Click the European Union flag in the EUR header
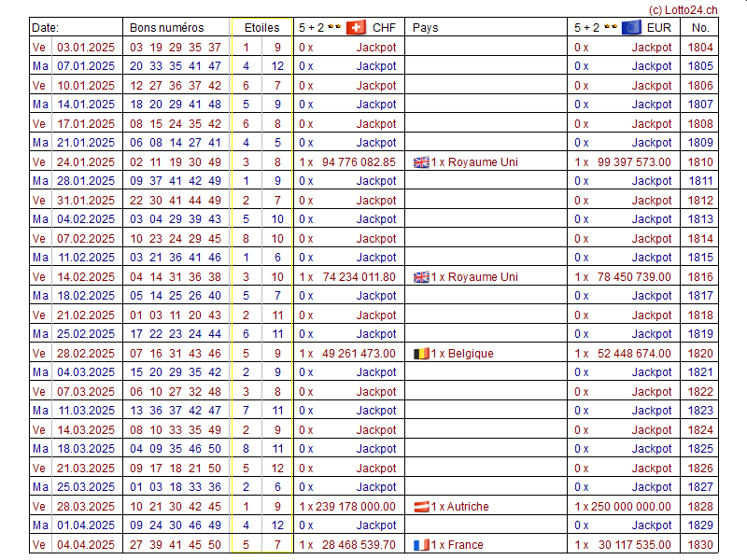Viewport: 747px width, 560px height. 631,27
